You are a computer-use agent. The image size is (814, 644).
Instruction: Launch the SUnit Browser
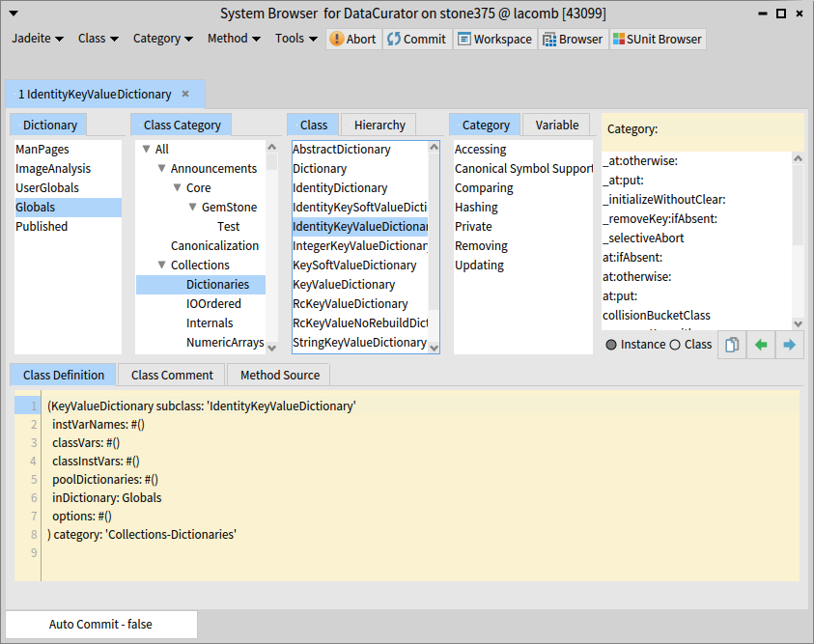pyautogui.click(x=657, y=39)
